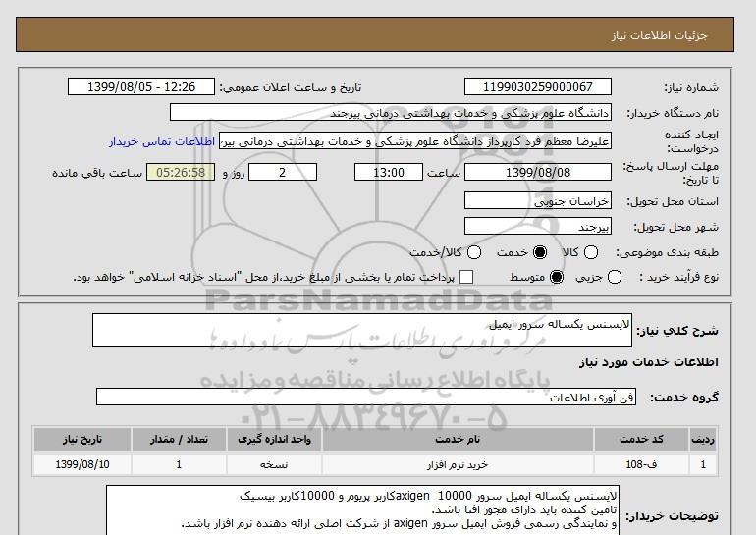Screen dimensions: 756x535
Task: Select the کالا/خدمت radio button
Action: coord(474,252)
